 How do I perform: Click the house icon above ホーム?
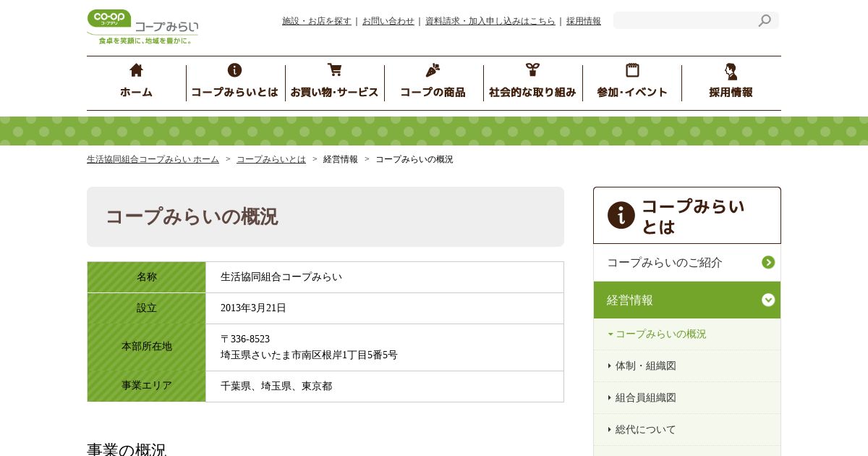136,70
